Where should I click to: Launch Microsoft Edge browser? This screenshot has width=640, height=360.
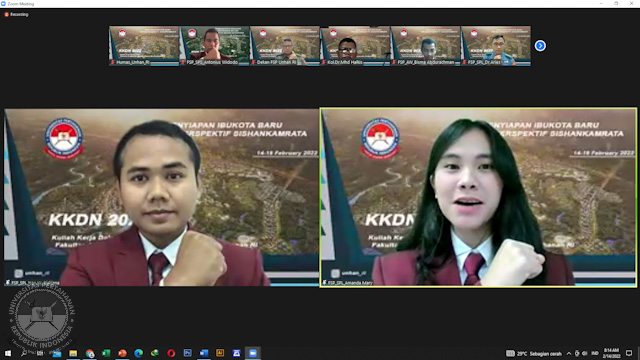pyautogui.click(x=139, y=353)
